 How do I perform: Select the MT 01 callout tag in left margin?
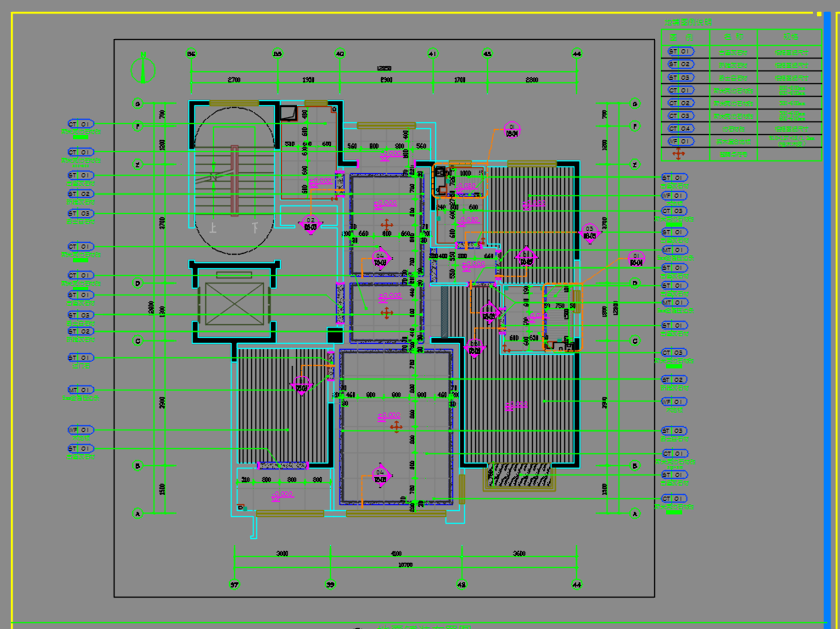pos(81,390)
